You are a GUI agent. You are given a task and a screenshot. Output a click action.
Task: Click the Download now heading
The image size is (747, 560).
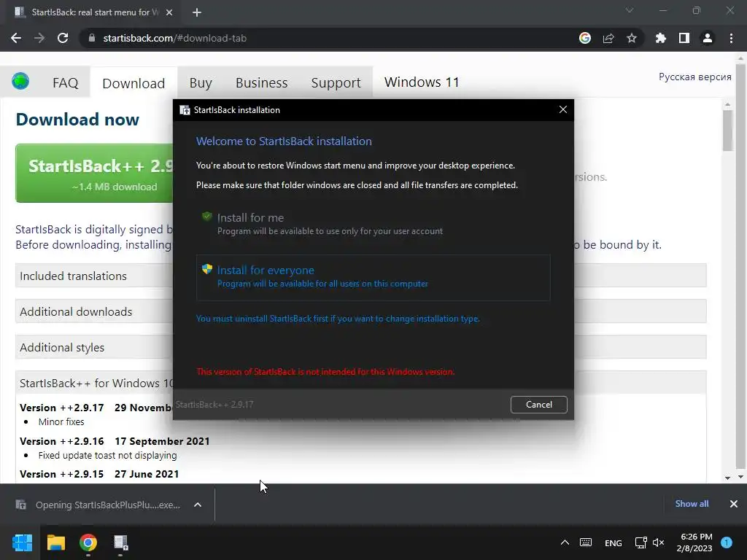coord(77,119)
